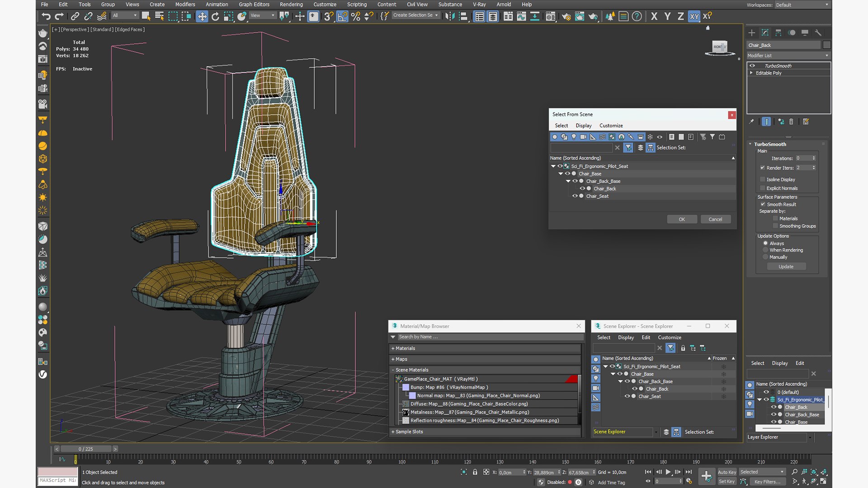Click Cancel in Select From Scene dialog
This screenshot has width=868, height=488.
click(715, 220)
